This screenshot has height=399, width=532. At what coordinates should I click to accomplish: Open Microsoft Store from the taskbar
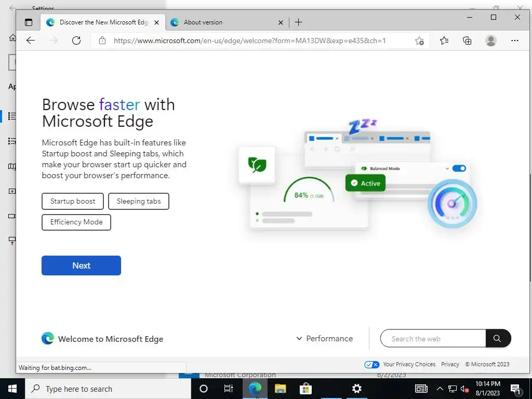[x=305, y=389]
